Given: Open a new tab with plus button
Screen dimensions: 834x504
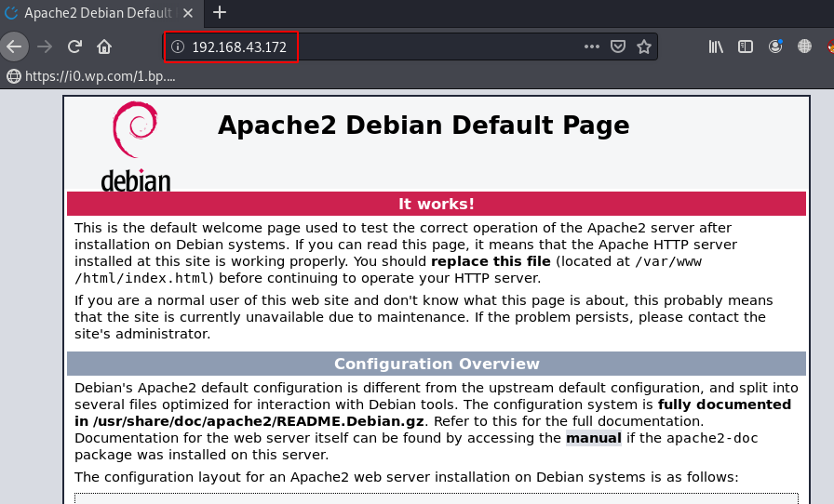Looking at the screenshot, I should pyautogui.click(x=220, y=12).
